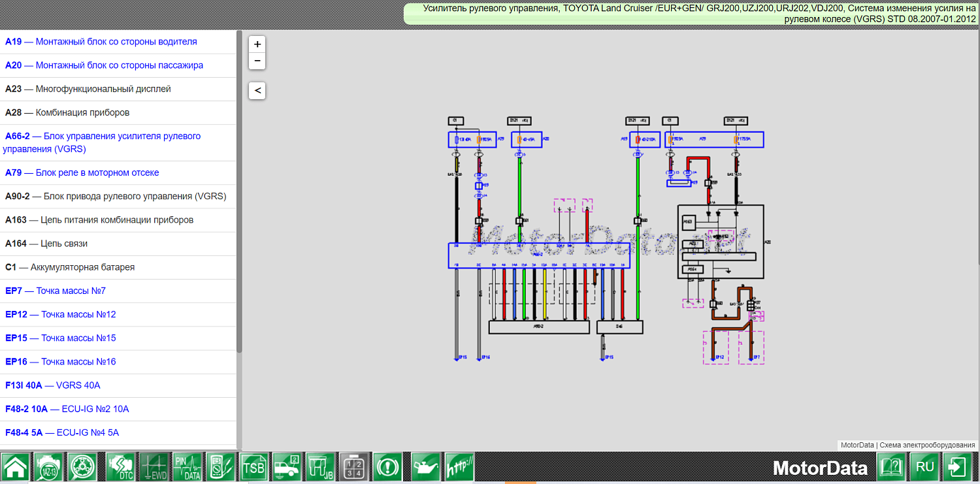Select EP12 ground point №12 entry
Image resolution: width=980 pixels, height=484 pixels.
(x=61, y=314)
